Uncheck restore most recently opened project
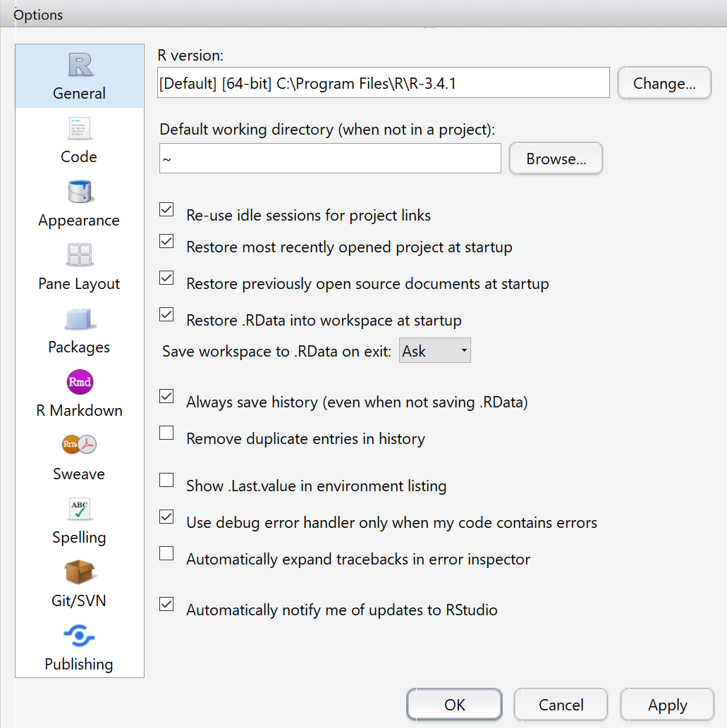The height and width of the screenshot is (728, 727). [166, 242]
